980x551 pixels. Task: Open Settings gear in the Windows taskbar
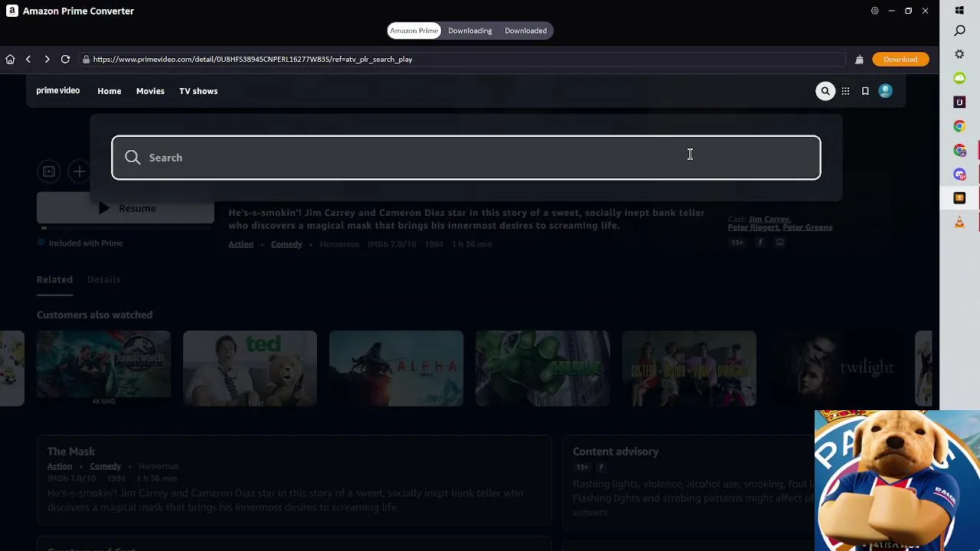959,54
